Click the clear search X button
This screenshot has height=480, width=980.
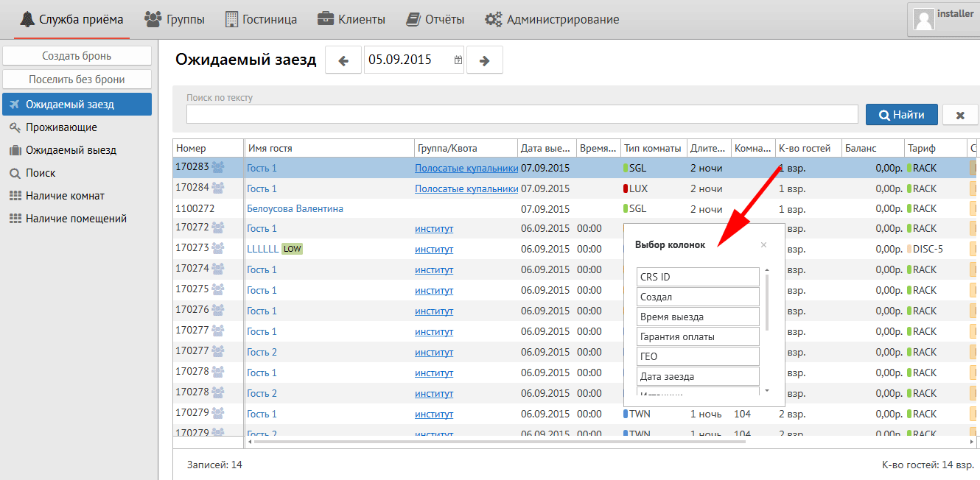(960, 115)
